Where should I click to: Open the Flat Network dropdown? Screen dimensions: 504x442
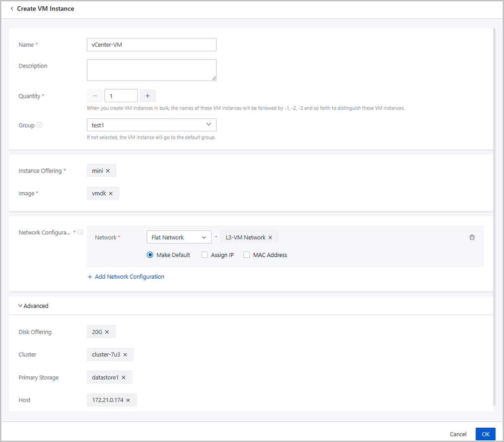click(179, 237)
